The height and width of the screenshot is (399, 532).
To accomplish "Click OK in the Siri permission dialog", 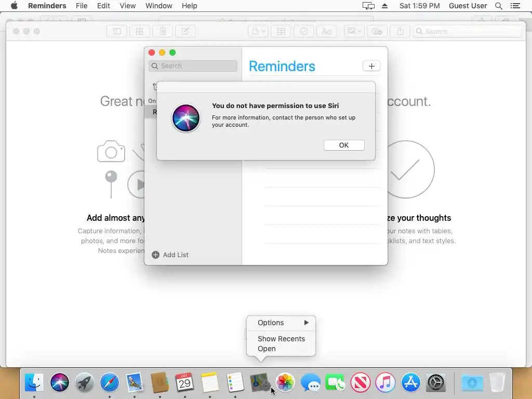I will click(344, 145).
